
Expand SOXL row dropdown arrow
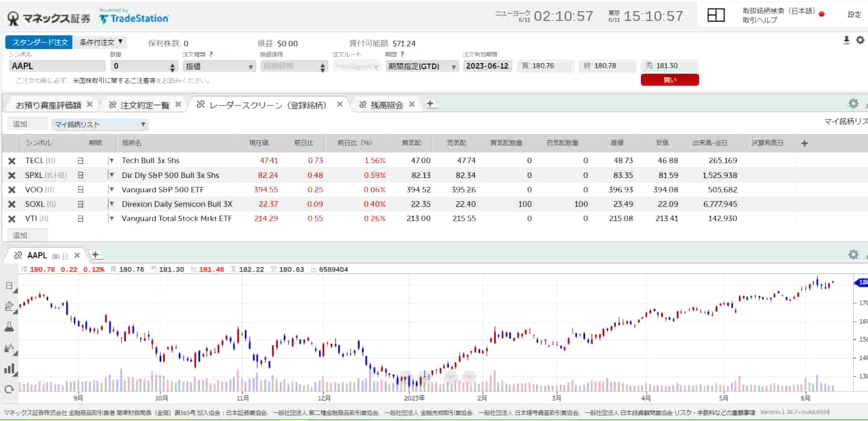click(111, 204)
